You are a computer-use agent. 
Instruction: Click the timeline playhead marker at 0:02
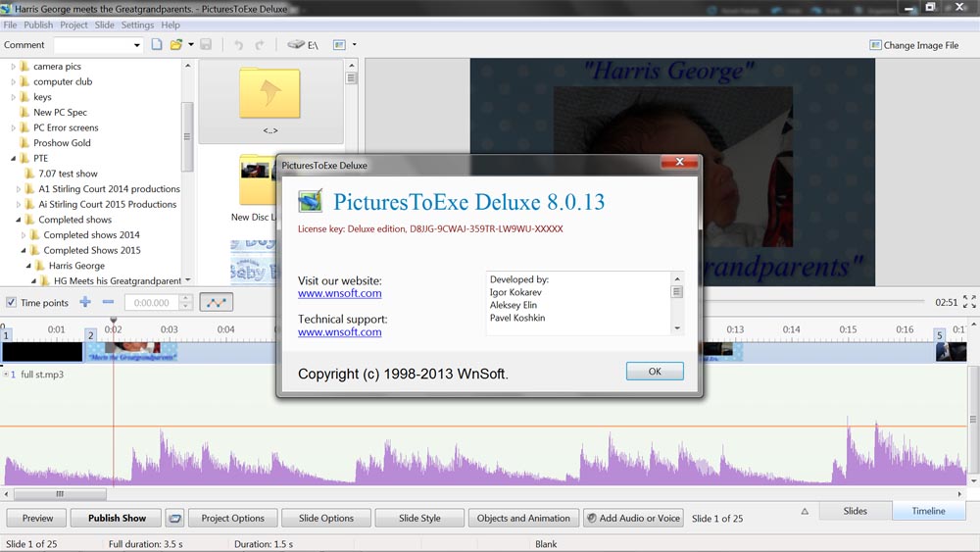point(113,321)
